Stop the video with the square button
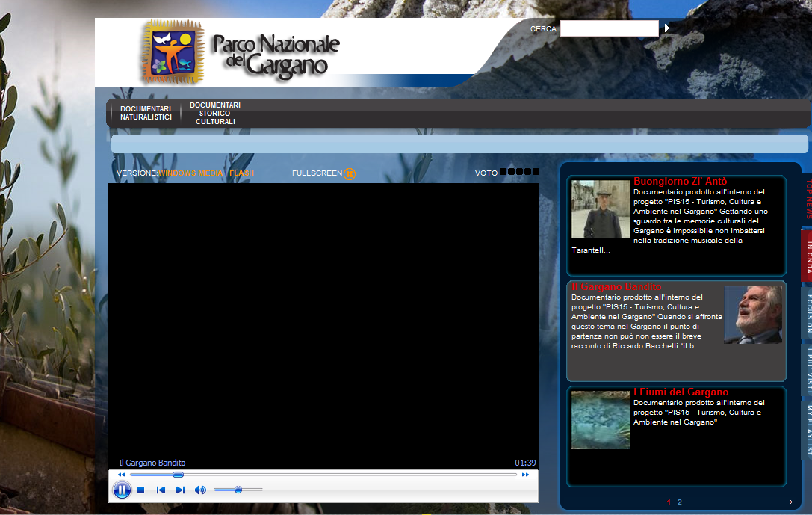Image resolution: width=812 pixels, height=515 pixels. (141, 490)
